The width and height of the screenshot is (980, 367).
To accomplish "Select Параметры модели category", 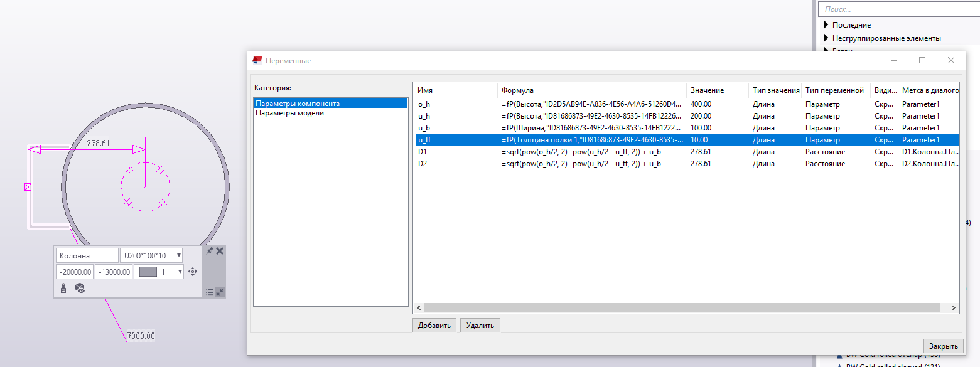I will 289,113.
